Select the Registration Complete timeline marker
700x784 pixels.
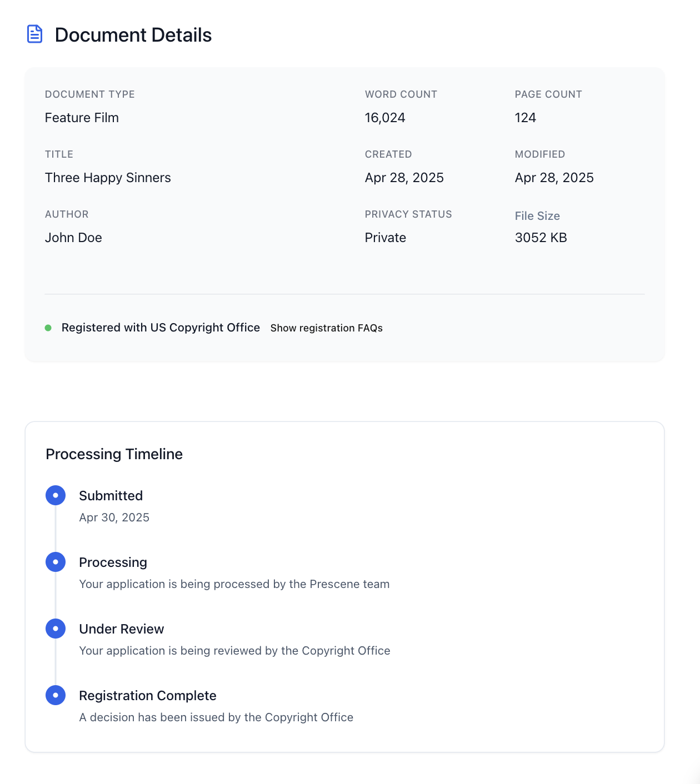(56, 695)
